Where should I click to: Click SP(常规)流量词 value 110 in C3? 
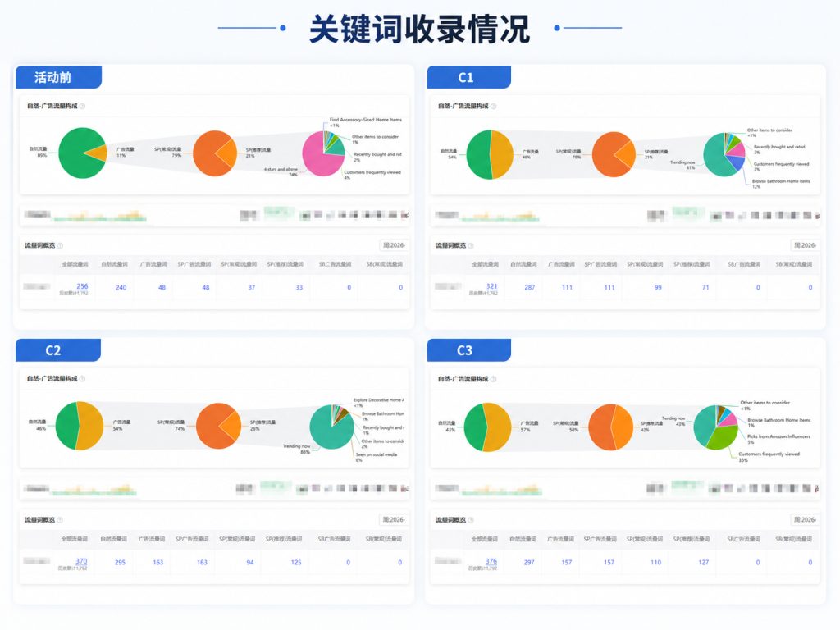655,563
